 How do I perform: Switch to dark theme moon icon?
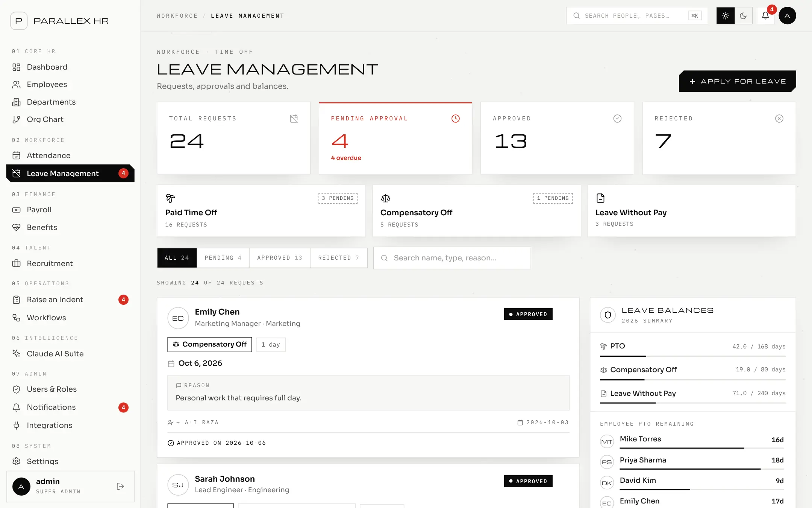[x=743, y=16]
